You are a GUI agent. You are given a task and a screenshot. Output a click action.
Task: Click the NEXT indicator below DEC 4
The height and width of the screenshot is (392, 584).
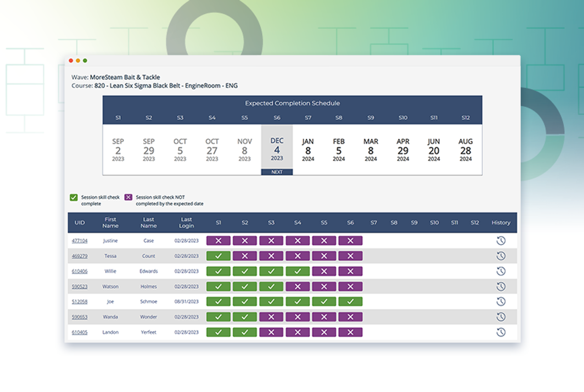276,172
